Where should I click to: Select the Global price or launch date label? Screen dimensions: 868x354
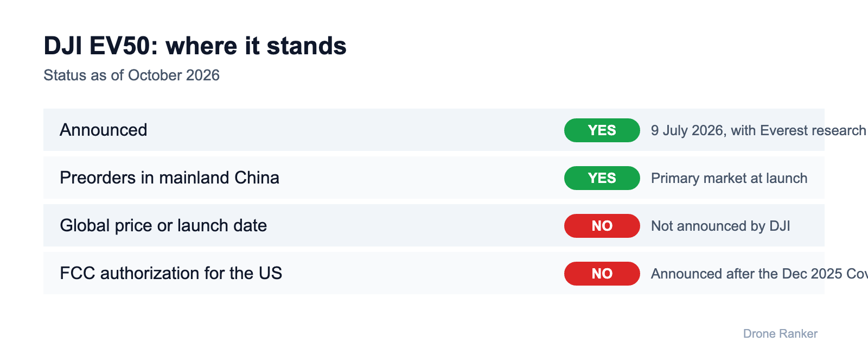coord(163,226)
